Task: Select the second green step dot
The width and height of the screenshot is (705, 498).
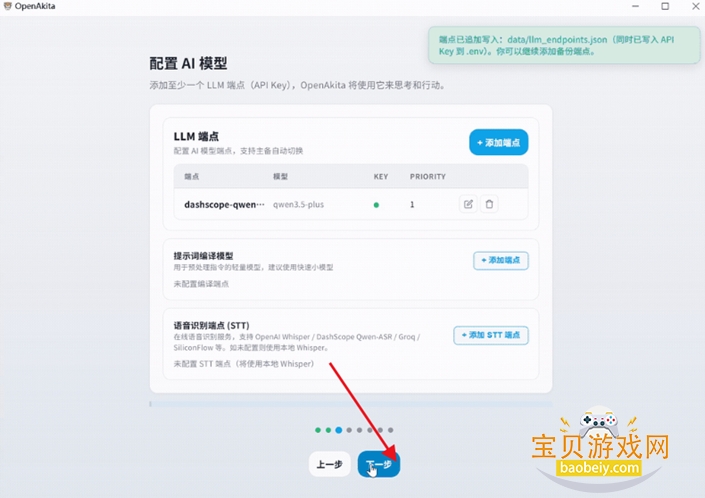Action: pyautogui.click(x=328, y=430)
